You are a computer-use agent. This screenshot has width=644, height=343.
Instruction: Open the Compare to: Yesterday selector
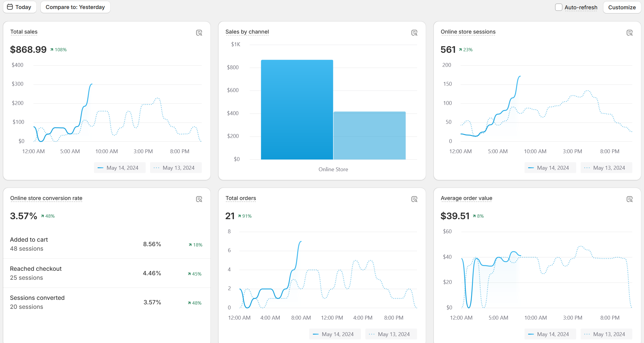coord(75,7)
